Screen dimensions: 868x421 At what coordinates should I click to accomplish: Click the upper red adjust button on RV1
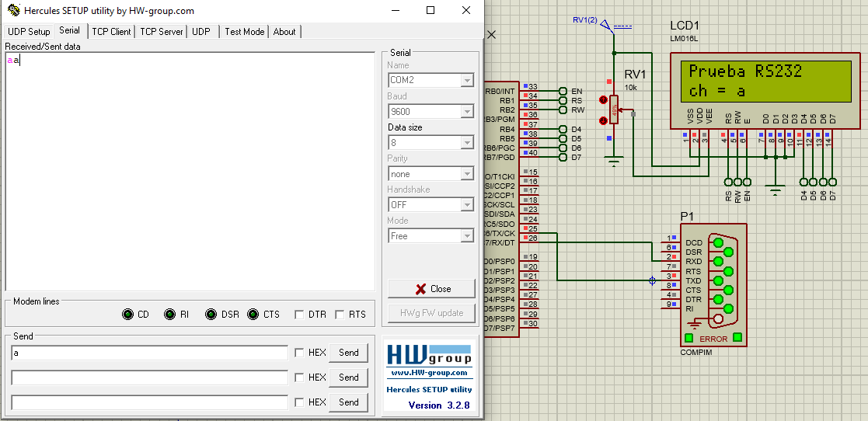[603, 99]
